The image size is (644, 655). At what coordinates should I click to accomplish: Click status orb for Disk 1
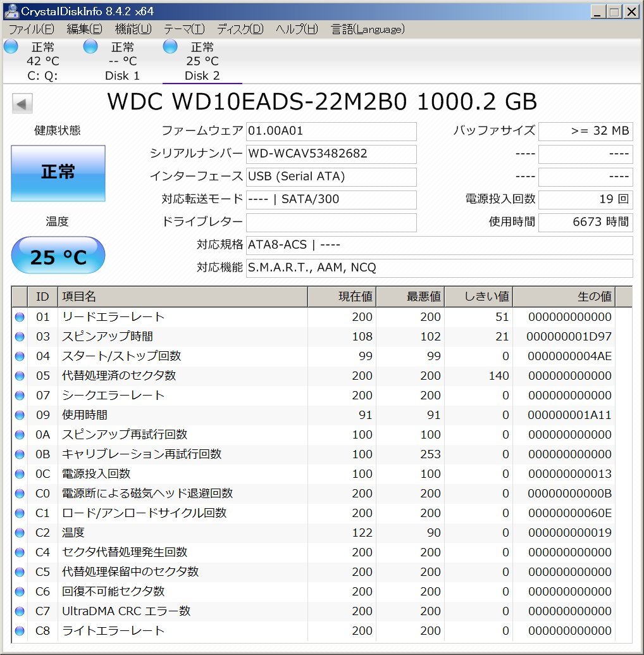[90, 46]
